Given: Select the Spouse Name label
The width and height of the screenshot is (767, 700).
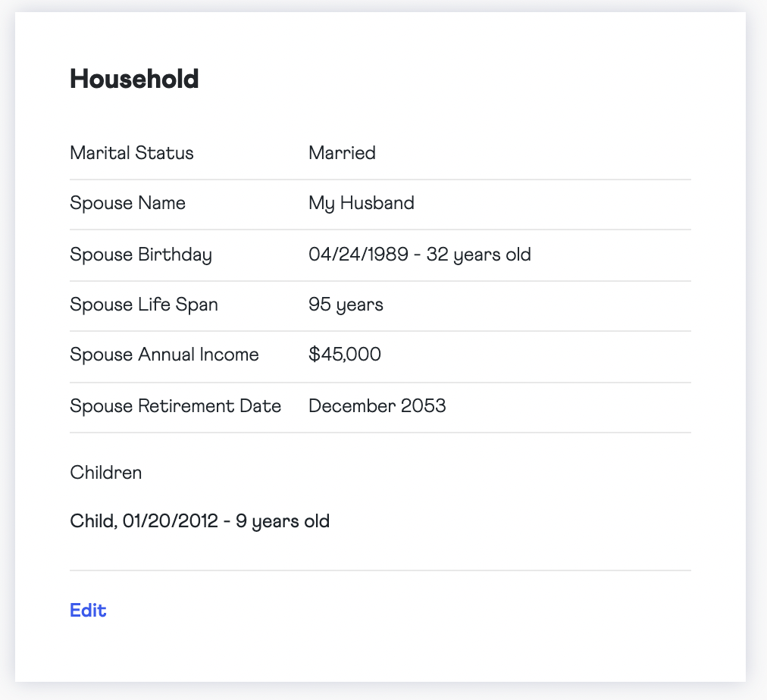Looking at the screenshot, I should point(127,203).
